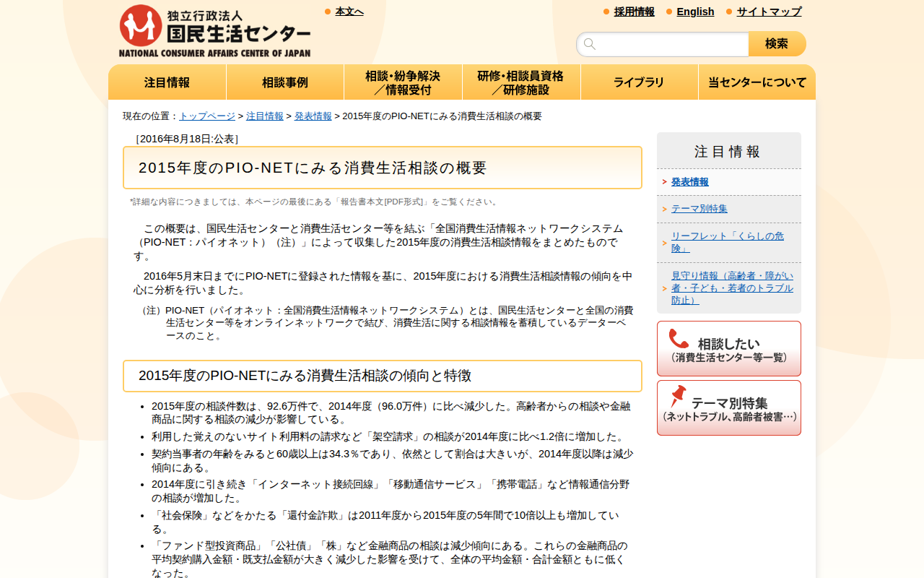
Task: Open the 相談事例 navigation tab
Action: pyautogui.click(x=285, y=82)
